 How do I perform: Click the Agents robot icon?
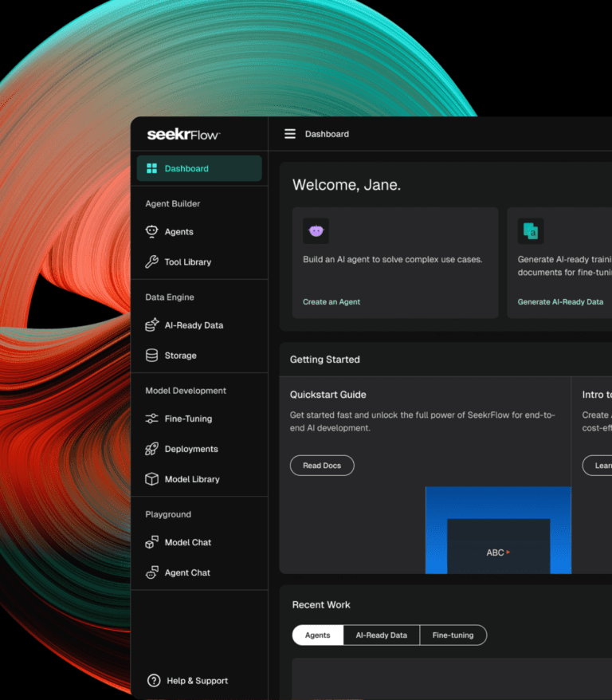tap(151, 231)
